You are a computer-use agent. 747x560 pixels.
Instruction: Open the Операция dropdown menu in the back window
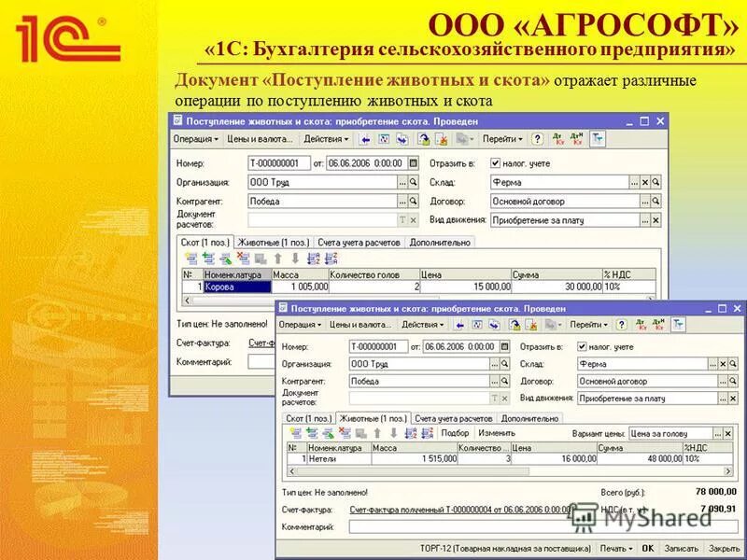(196, 139)
